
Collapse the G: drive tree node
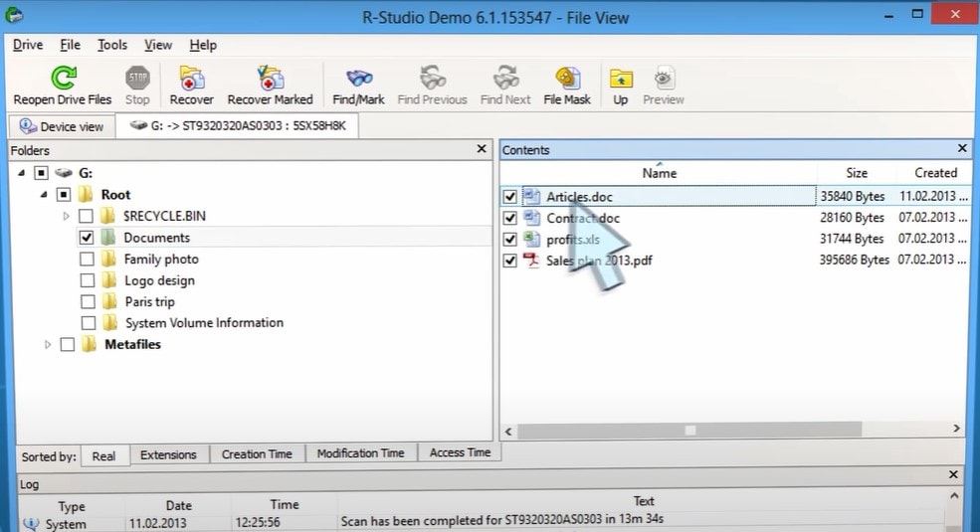(22, 173)
